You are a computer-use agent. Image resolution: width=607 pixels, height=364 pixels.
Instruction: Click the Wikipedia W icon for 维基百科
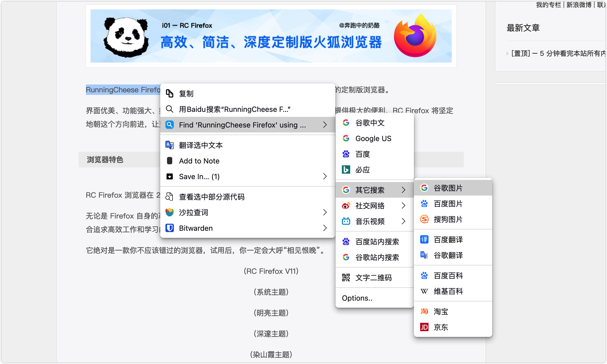point(424,291)
